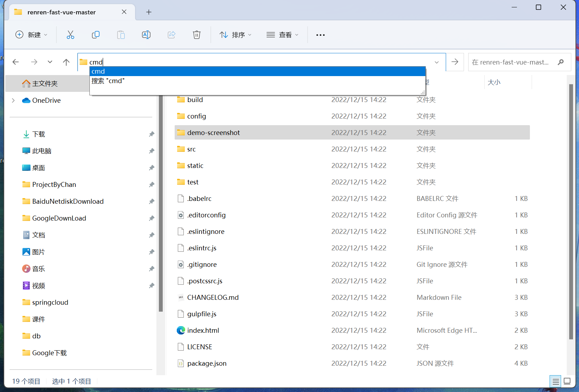The image size is (579, 392).
Task: Select the package.json file icon
Action: 181,363
